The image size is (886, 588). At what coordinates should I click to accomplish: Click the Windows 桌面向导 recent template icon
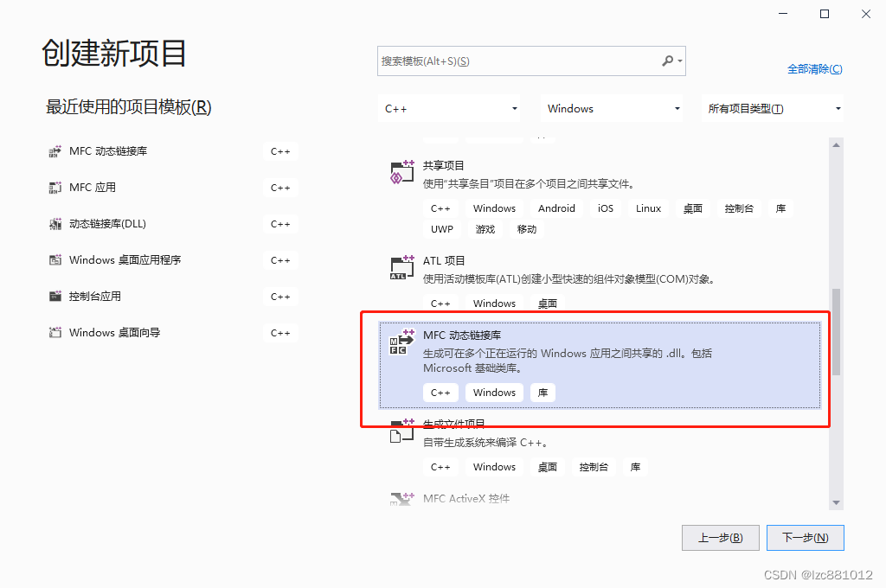pyautogui.click(x=55, y=332)
